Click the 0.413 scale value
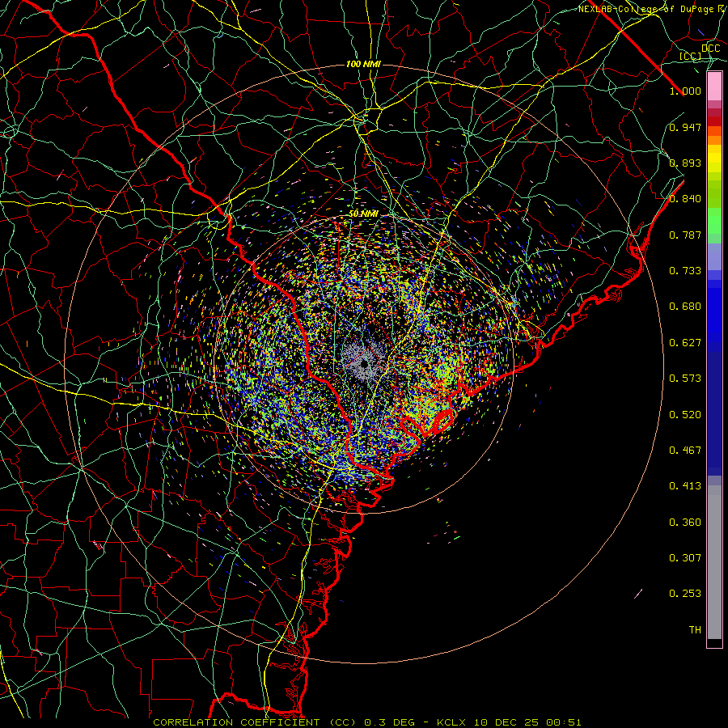The width and height of the screenshot is (728, 728). tap(685, 486)
